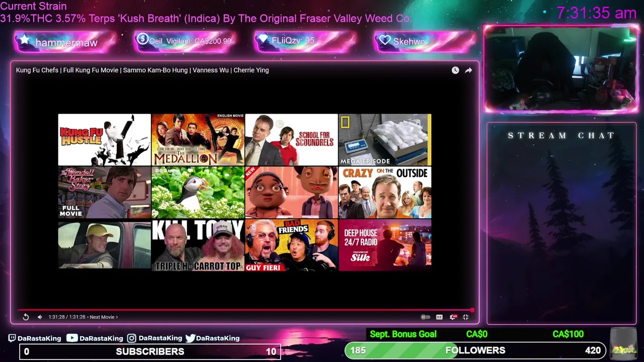
Task: Click the Twitch logo icon
Action: 12,338
